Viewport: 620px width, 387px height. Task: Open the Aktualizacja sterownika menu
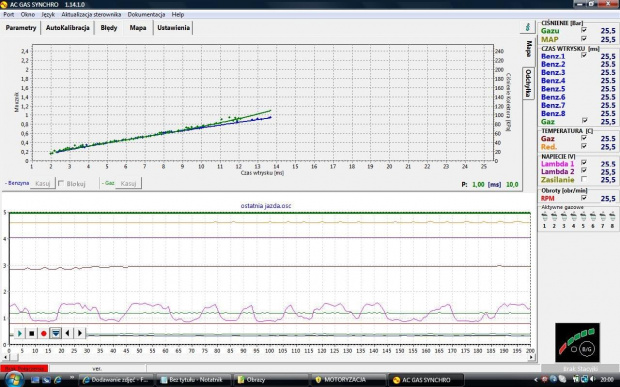[91, 15]
